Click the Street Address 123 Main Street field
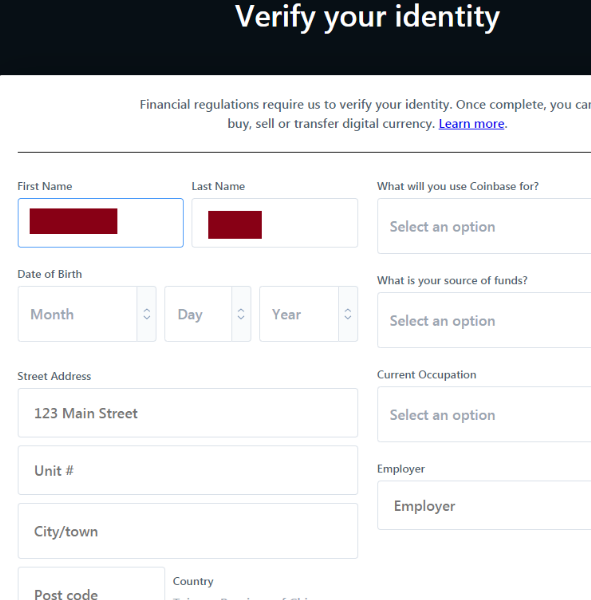 (x=188, y=413)
